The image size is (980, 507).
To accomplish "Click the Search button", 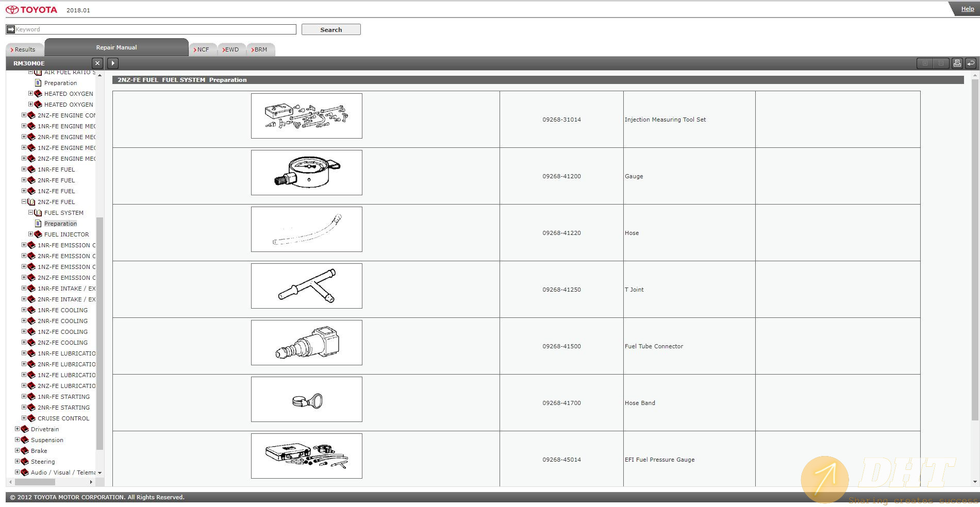I will click(x=331, y=29).
